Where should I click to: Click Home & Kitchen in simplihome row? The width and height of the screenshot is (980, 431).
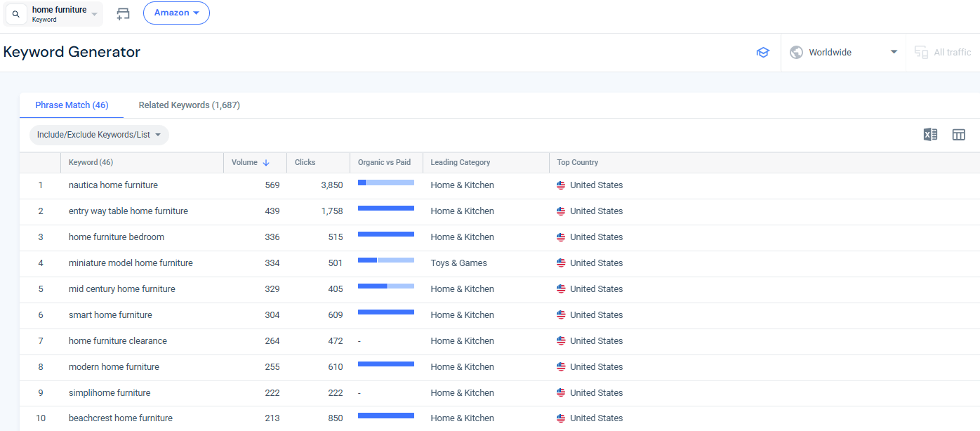coord(463,393)
